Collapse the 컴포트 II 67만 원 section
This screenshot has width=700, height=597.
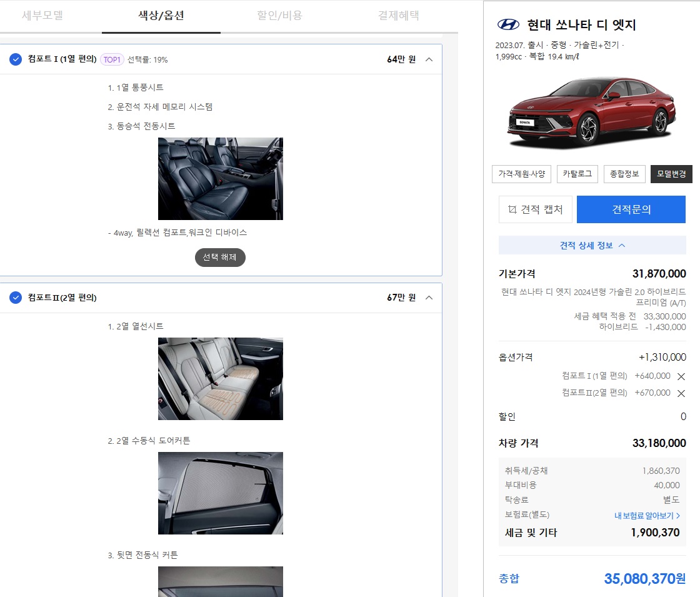[x=429, y=298]
